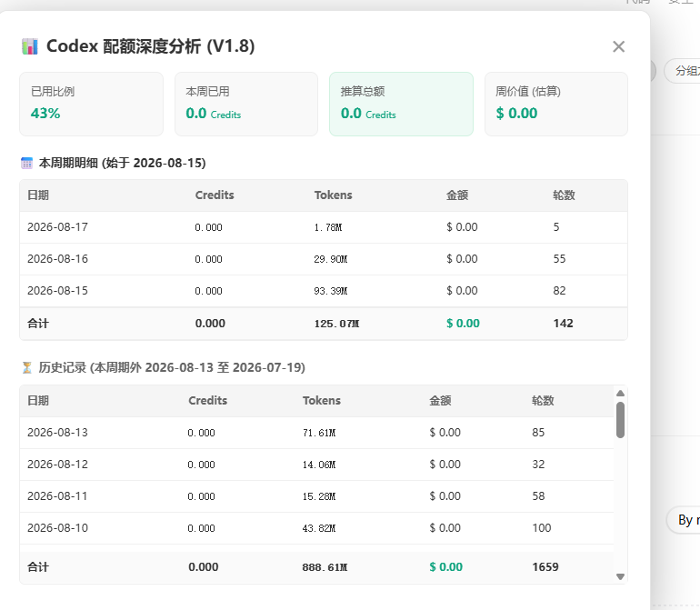
Task: Click the scroll down arrow in history table
Action: [620, 577]
